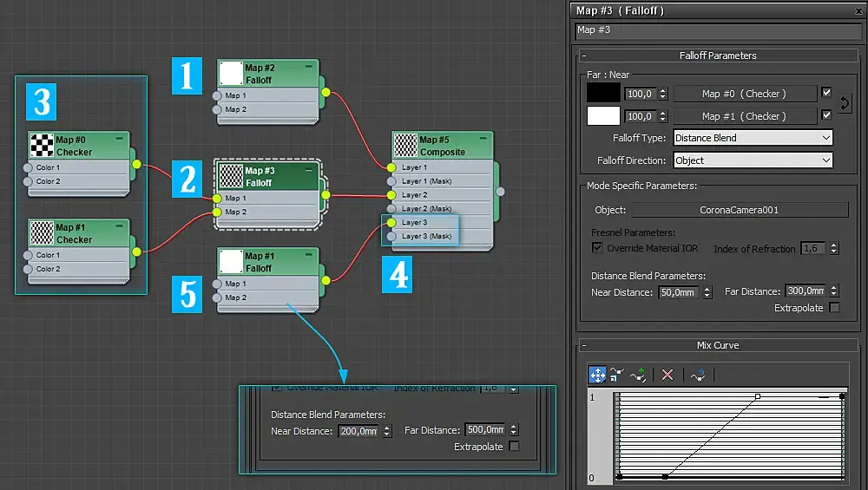Collapse the Falloff Parameters rollout

(x=584, y=56)
